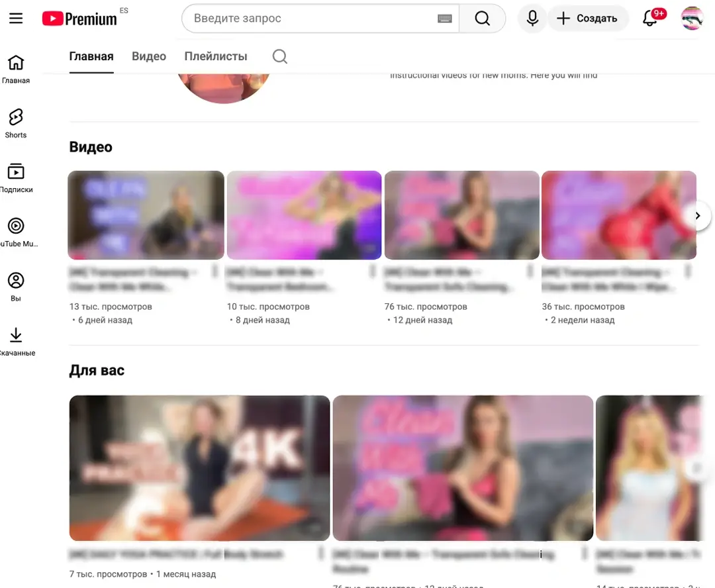Open the first video thumbnail under Для вас
Viewport: 715px width, 588px height.
click(x=199, y=467)
